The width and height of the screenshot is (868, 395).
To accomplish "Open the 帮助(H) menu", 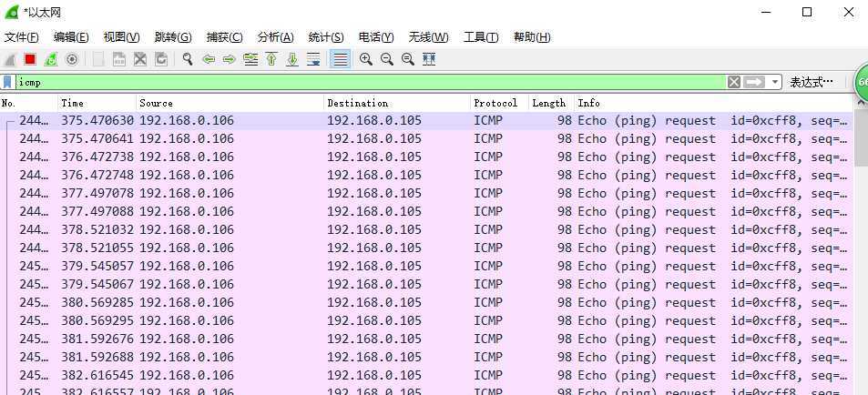I will point(531,37).
